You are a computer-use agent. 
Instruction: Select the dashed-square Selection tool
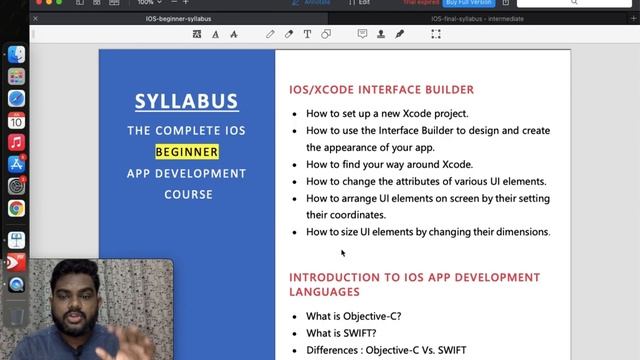(436, 34)
